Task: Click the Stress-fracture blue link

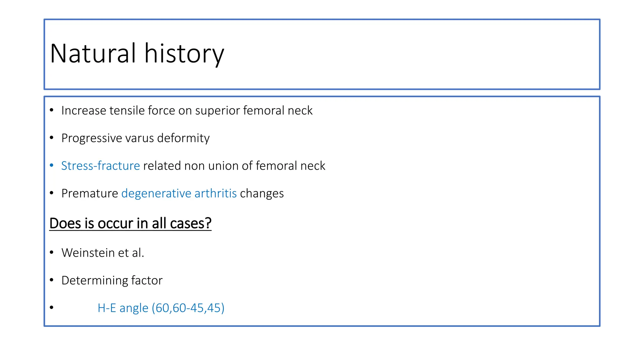Action: (100, 166)
